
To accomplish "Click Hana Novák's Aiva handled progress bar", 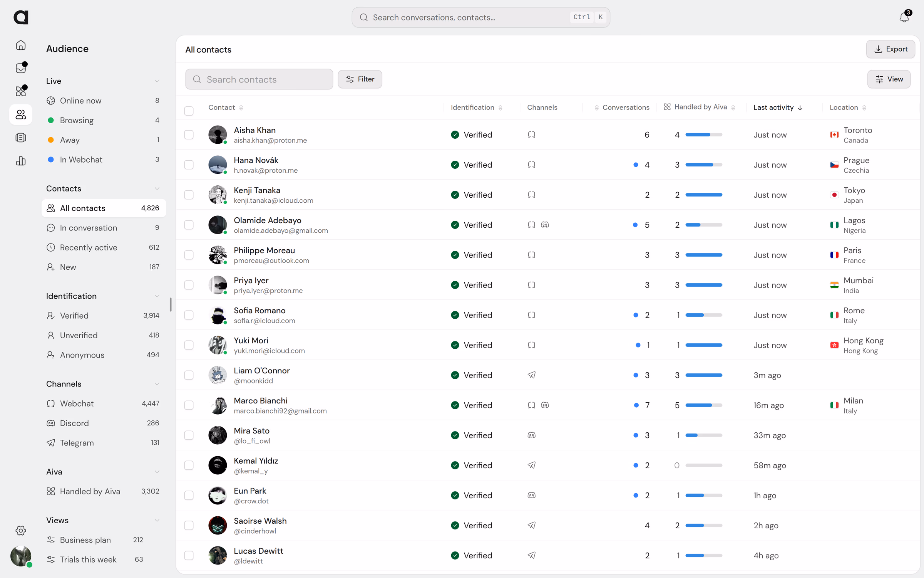I will coord(704,165).
